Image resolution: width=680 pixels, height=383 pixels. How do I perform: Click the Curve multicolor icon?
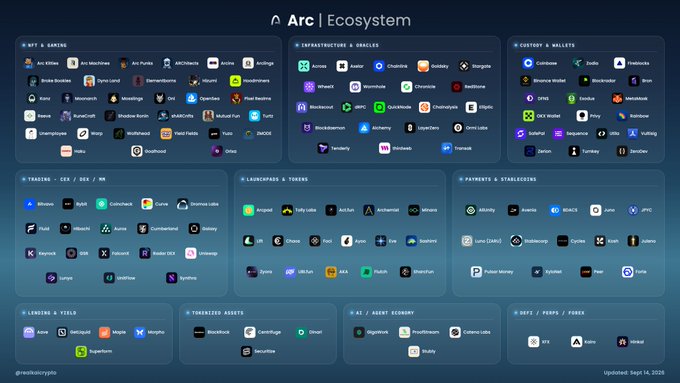pyautogui.click(x=147, y=204)
